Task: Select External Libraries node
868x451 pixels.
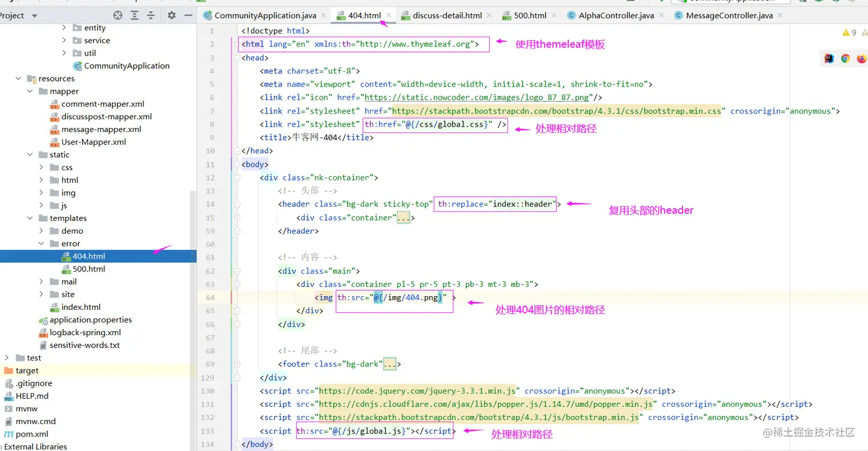Action: point(36,446)
